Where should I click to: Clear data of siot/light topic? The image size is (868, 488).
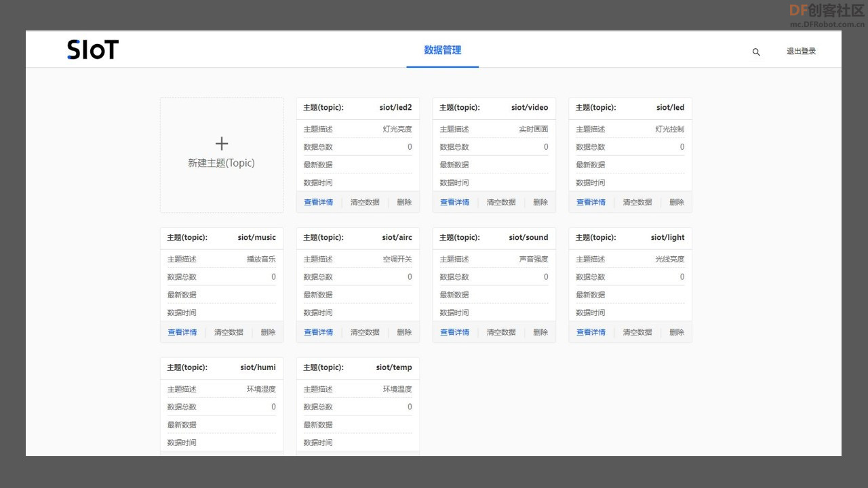tap(637, 332)
